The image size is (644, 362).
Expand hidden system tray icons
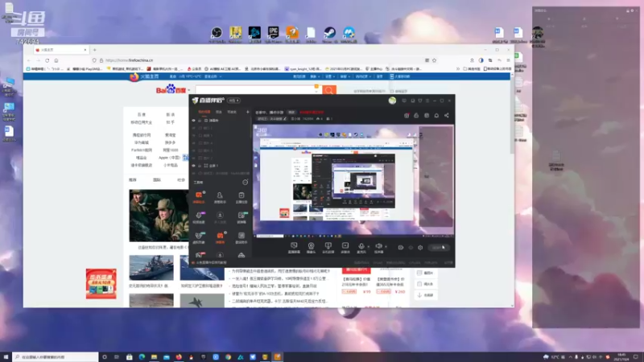(x=570, y=357)
